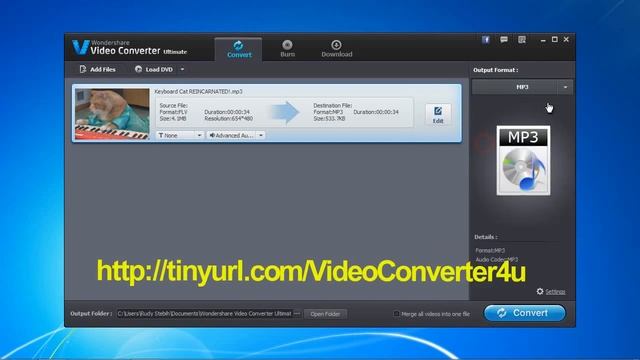Click the blue Convert button
This screenshot has width=640, height=360.
pos(524,313)
